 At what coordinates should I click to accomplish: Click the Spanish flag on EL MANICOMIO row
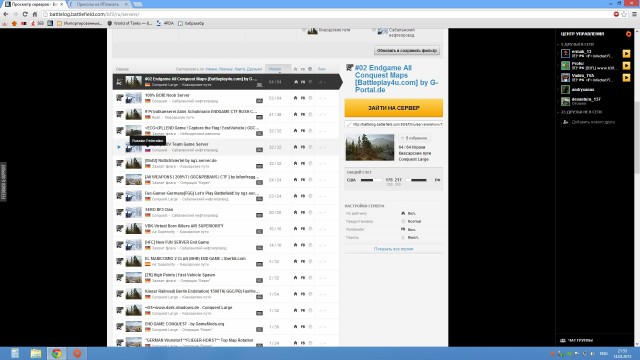(x=148, y=264)
